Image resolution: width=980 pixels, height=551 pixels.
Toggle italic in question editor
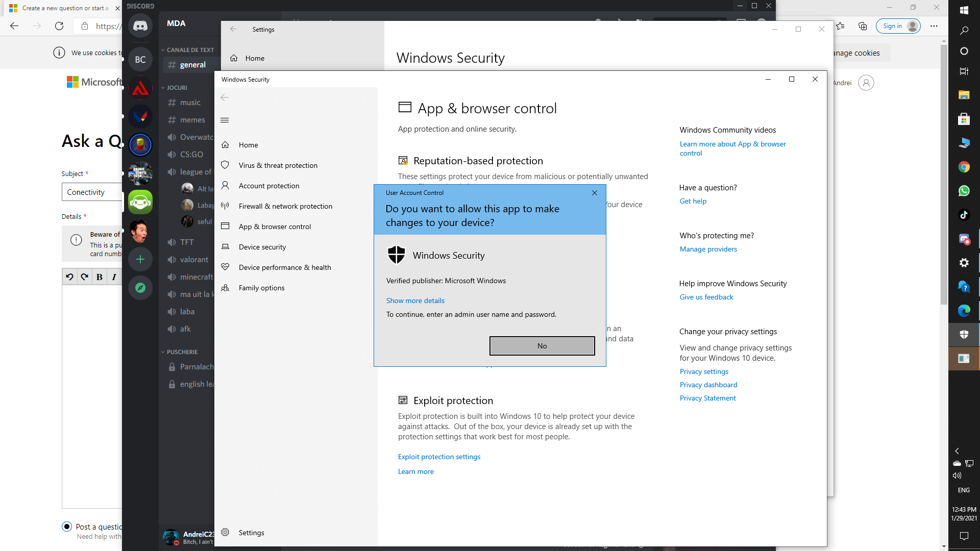(x=114, y=277)
